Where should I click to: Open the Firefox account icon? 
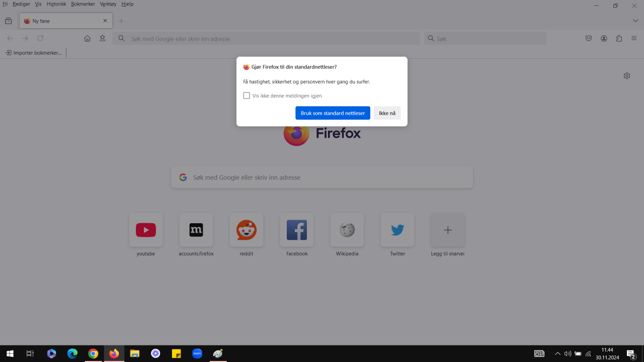click(x=603, y=38)
